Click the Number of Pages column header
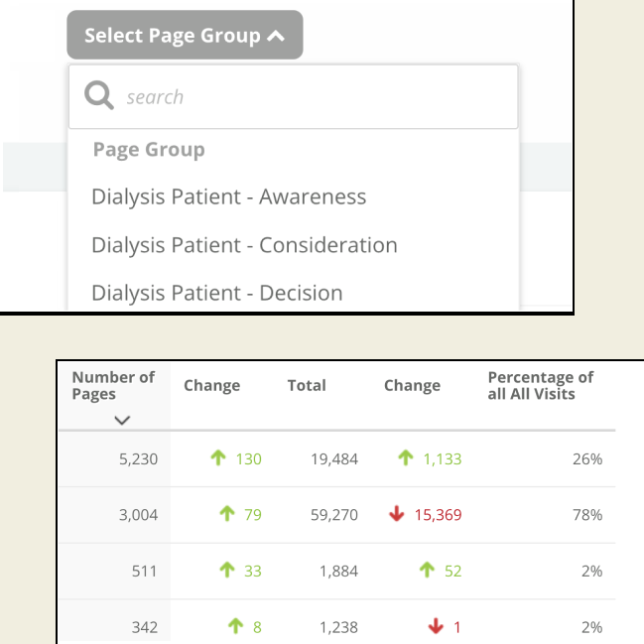644x644 pixels. click(113, 385)
